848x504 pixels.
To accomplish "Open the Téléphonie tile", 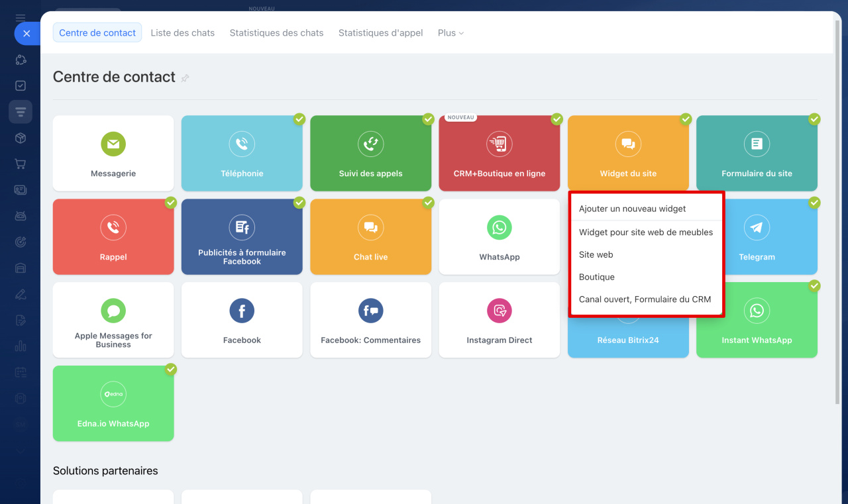I will (x=242, y=154).
